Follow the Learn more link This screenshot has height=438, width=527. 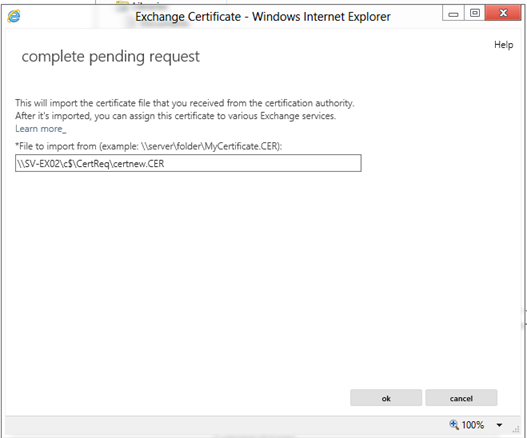41,129
